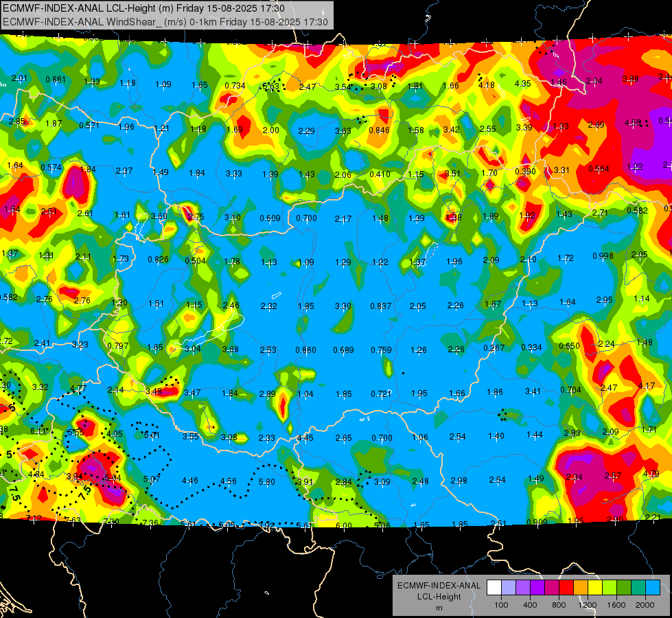Screen dimensions: 672x618
Task: Click the map value '0.504'
Action: (195, 261)
